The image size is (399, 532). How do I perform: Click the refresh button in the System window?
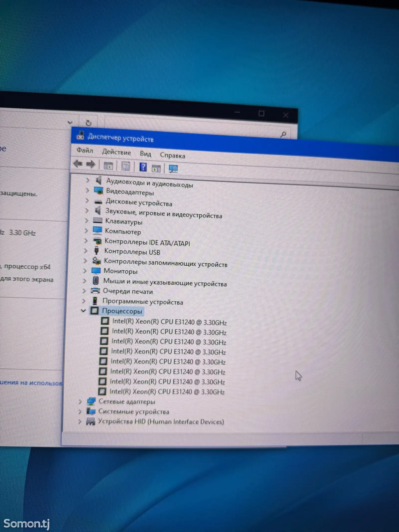coord(88,123)
